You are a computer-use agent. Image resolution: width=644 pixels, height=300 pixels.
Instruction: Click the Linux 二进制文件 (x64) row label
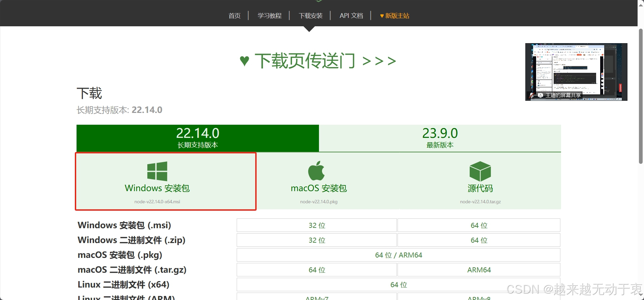[x=123, y=284]
